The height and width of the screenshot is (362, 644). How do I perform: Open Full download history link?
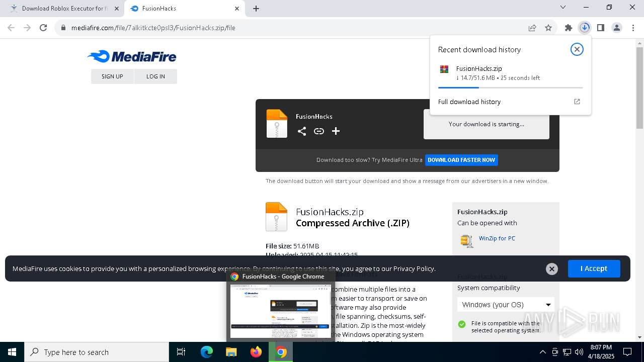[469, 102]
